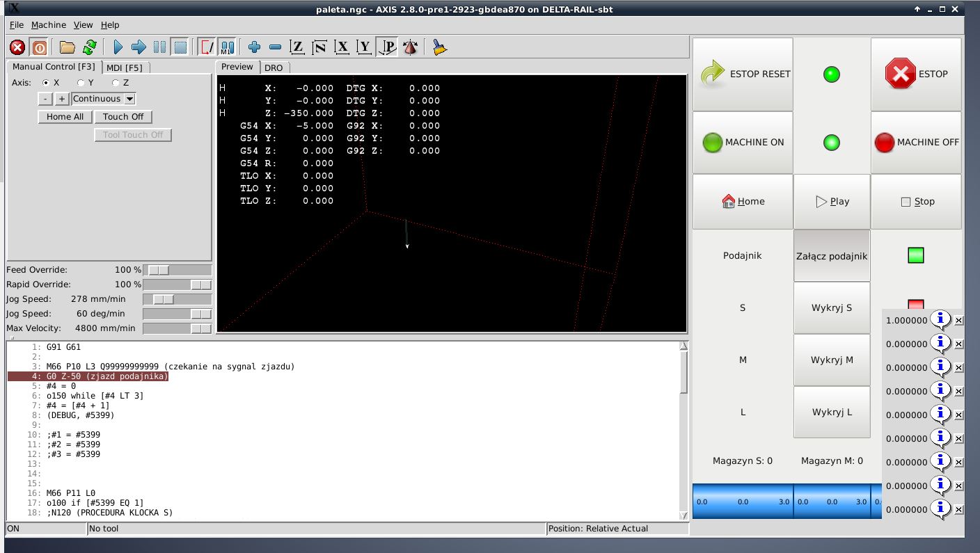Step one line with blue arrow icon
Screen dimensions: 980x553
[x=139, y=47]
